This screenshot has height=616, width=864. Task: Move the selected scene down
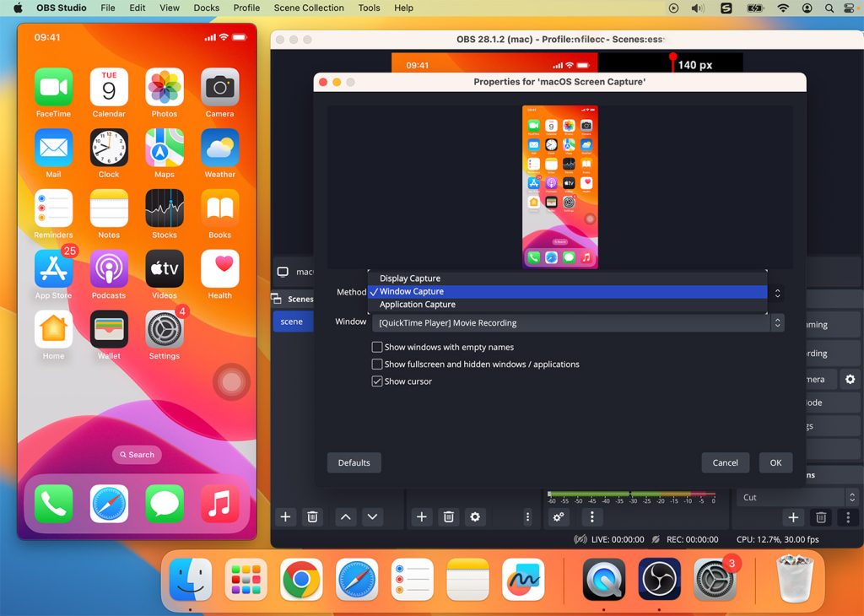tap(372, 516)
